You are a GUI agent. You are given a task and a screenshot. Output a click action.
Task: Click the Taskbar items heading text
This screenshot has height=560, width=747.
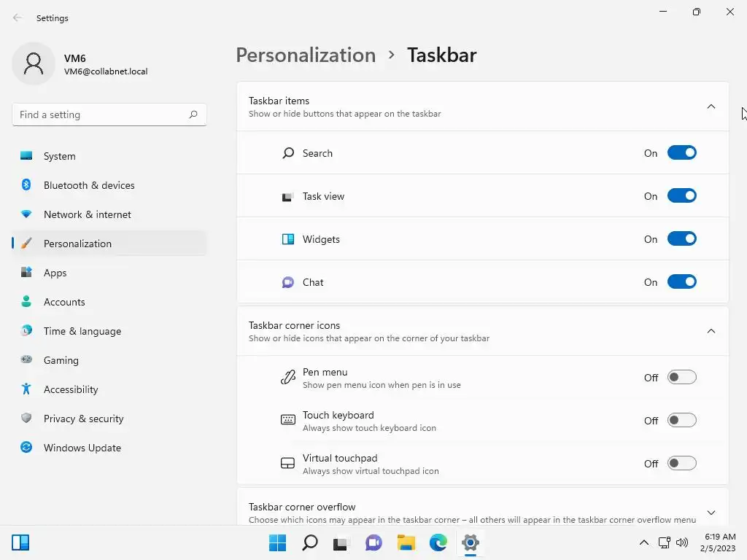click(279, 101)
